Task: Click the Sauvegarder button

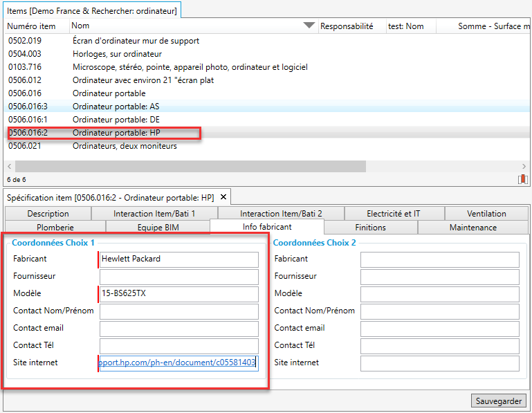Action: click(x=499, y=401)
